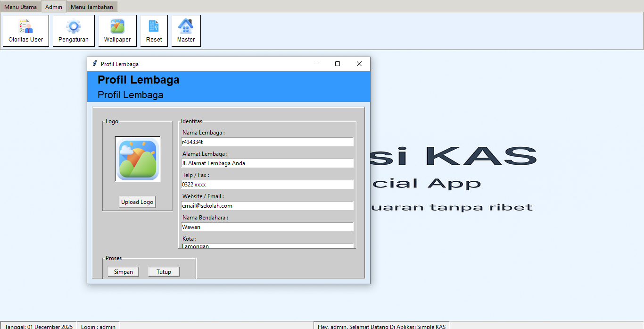Image resolution: width=644 pixels, height=329 pixels.
Task: Click the Profil Lembaga title bar icon
Action: coord(94,64)
